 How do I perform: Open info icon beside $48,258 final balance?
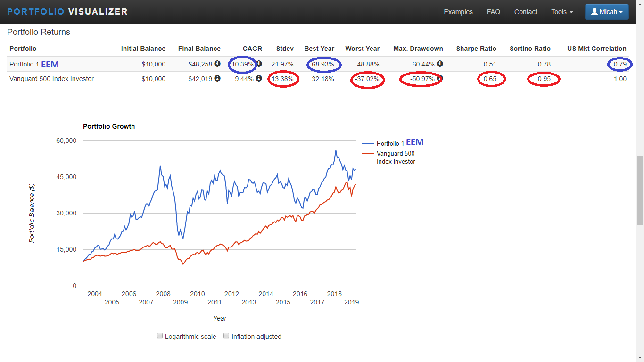tap(217, 64)
